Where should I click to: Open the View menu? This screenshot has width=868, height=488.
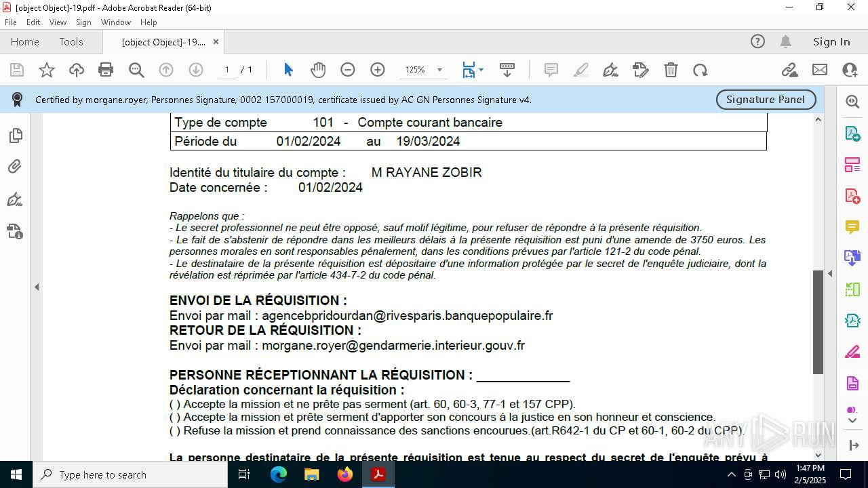(x=58, y=22)
